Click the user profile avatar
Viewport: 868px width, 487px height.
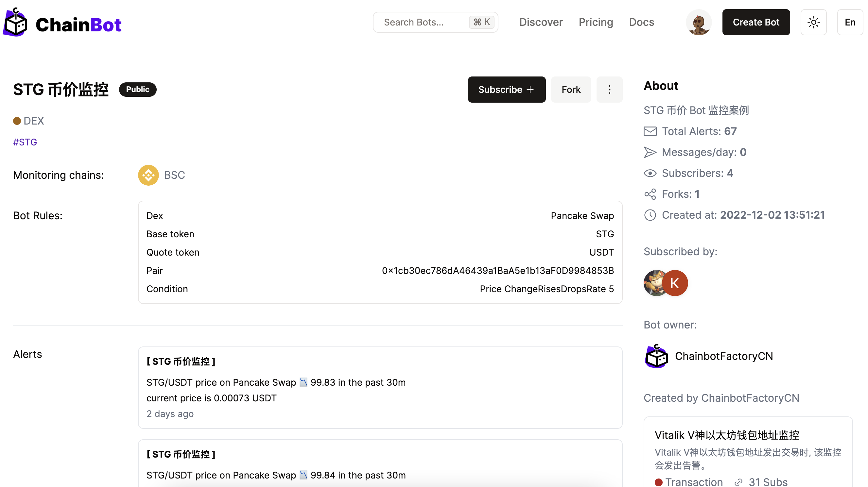point(699,22)
